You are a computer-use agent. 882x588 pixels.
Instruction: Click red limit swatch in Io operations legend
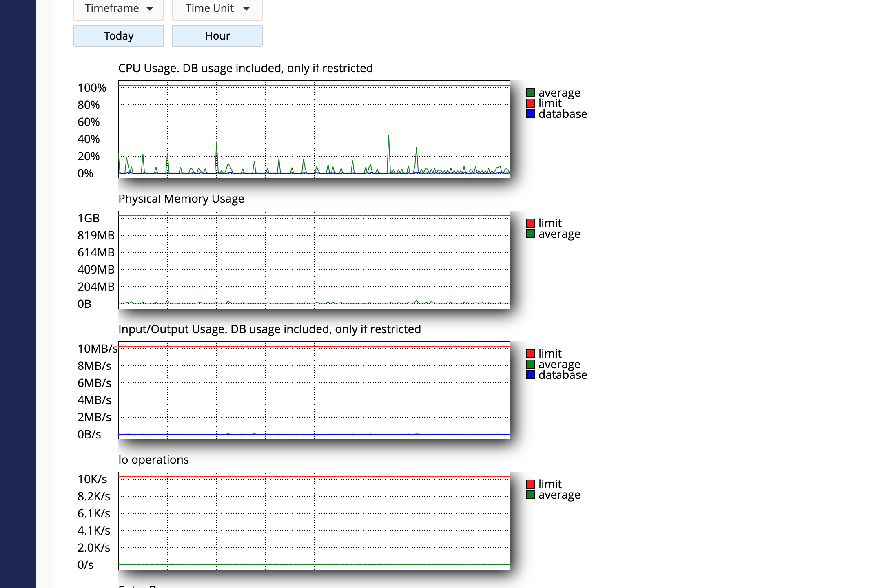530,484
